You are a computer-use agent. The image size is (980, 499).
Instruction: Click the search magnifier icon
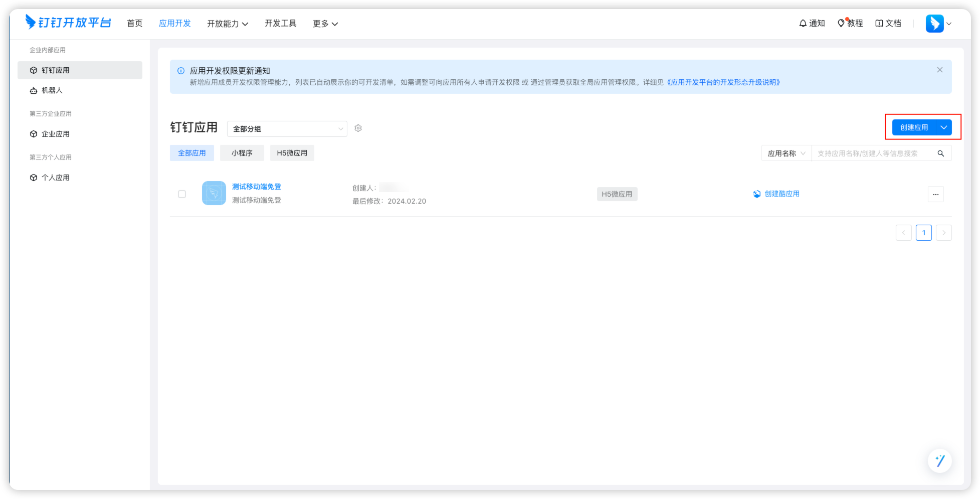pyautogui.click(x=941, y=153)
